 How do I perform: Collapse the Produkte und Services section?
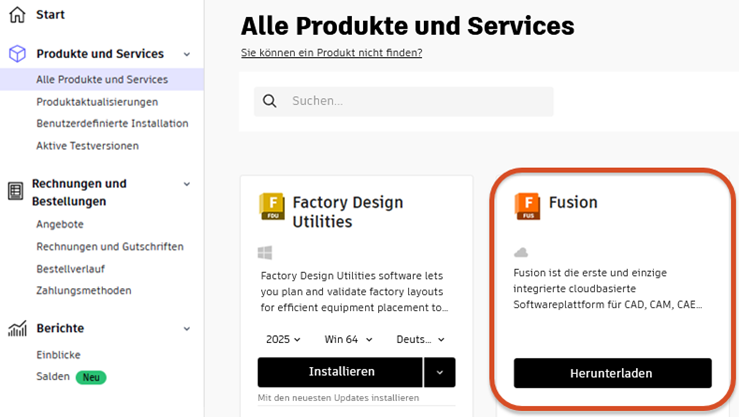pos(187,54)
